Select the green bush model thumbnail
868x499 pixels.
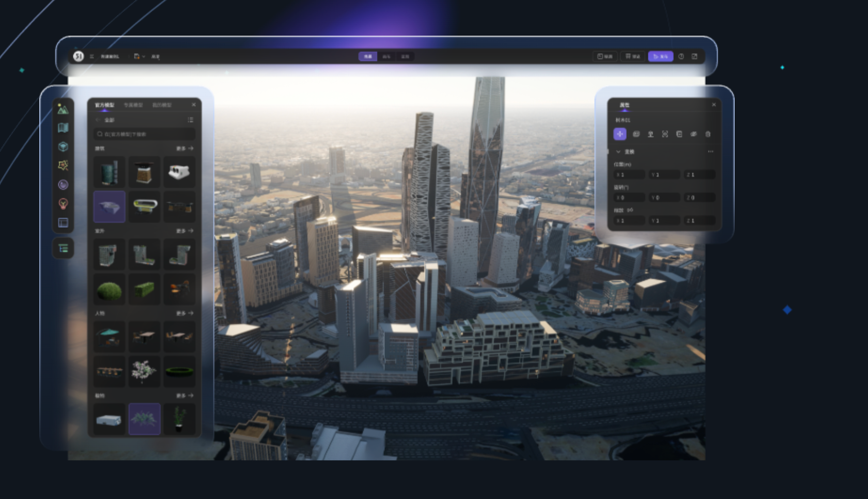pyautogui.click(x=110, y=290)
